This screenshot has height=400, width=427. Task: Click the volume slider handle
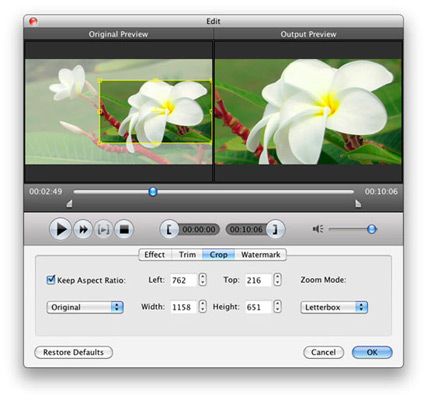(x=371, y=229)
